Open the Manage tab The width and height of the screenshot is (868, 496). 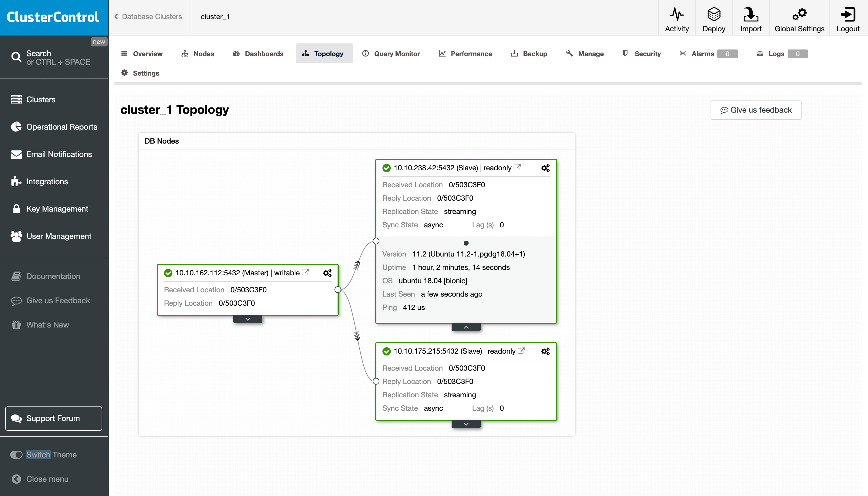tap(585, 53)
